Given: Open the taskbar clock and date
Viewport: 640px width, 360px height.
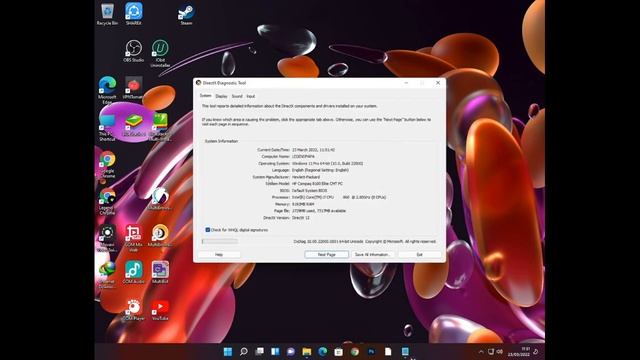Looking at the screenshot, I should 519,351.
